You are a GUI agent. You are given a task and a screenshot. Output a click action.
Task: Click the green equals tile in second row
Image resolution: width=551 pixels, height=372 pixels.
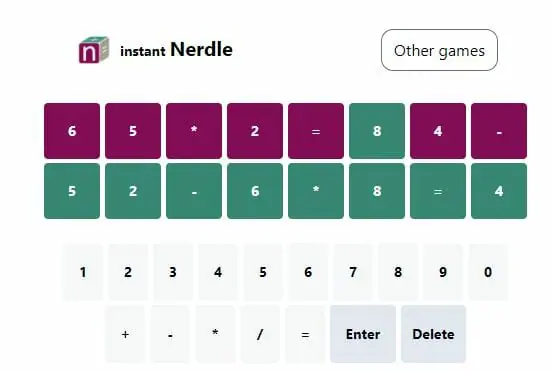(x=438, y=191)
